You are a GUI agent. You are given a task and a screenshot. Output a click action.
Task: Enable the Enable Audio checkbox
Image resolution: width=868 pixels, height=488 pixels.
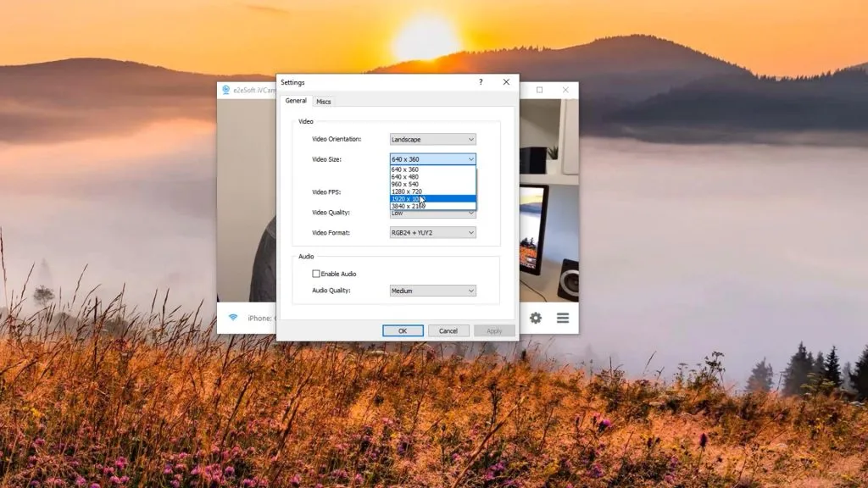(315, 274)
